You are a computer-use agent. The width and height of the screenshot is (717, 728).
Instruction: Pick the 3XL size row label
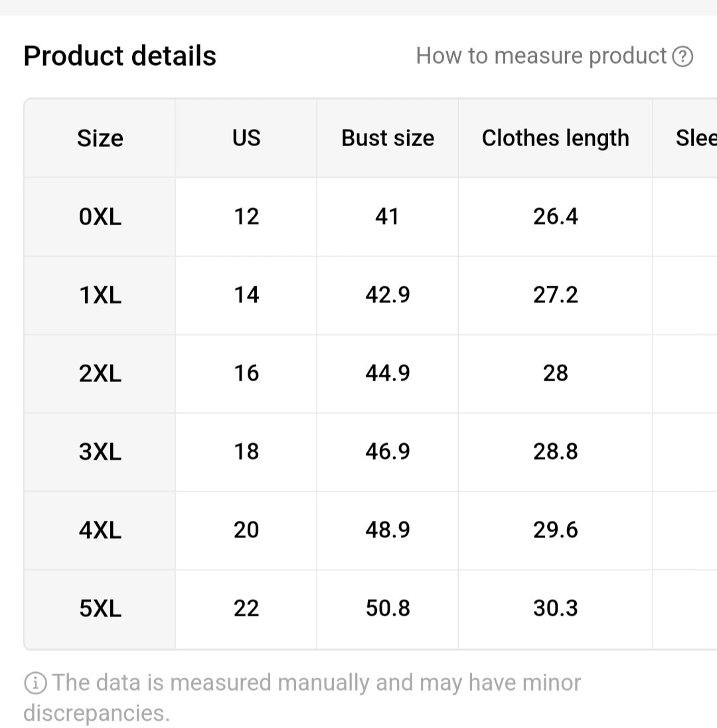click(100, 452)
